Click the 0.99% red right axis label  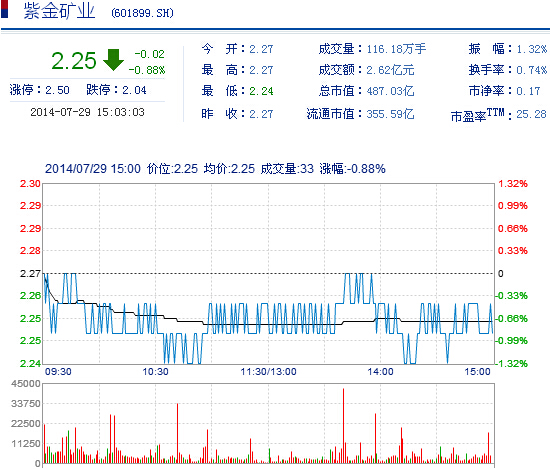pos(513,206)
